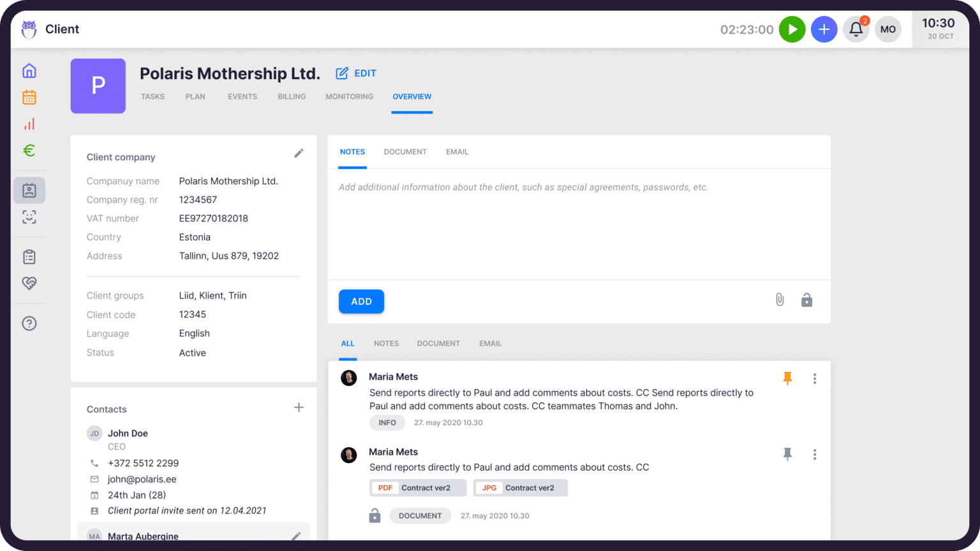The height and width of the screenshot is (551, 980).
Task: Pin the second Maria Mets note
Action: point(787,454)
